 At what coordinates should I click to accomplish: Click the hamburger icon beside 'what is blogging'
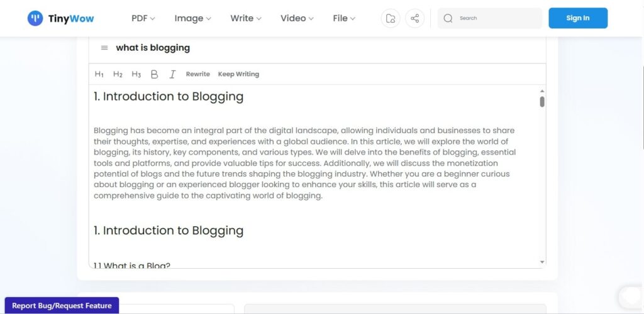104,48
